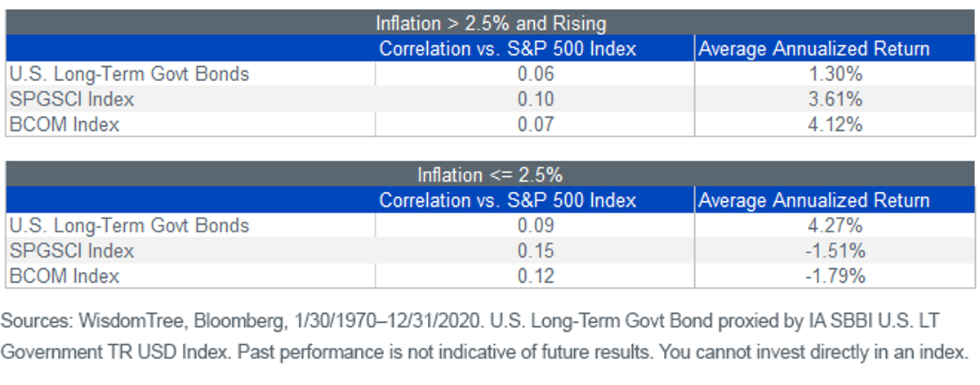Select 'Average Annualized Return' header in top table
This screenshot has height=385, width=980.
(814, 48)
